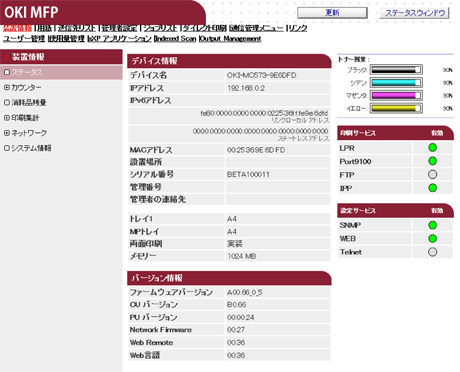Click the WEB green status indicator
Viewport: 460px width, 372px height.
tap(432, 239)
